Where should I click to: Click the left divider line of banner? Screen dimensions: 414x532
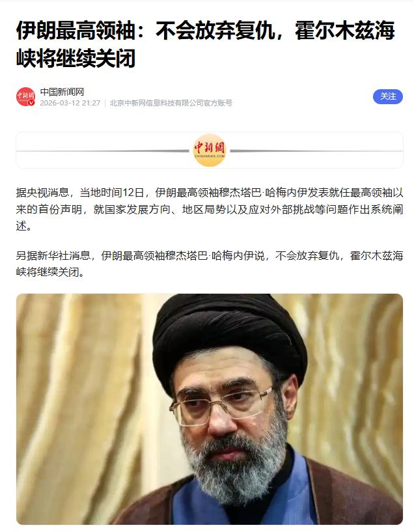point(103,150)
